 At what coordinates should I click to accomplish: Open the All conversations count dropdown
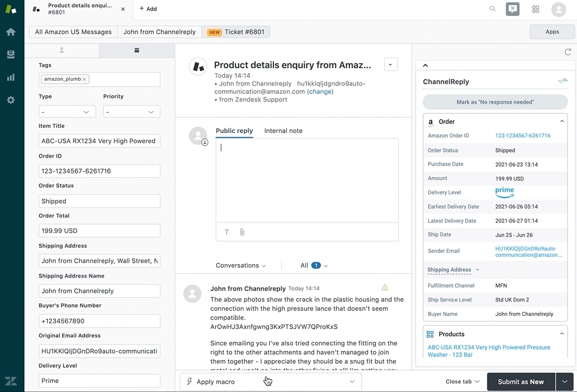314,265
